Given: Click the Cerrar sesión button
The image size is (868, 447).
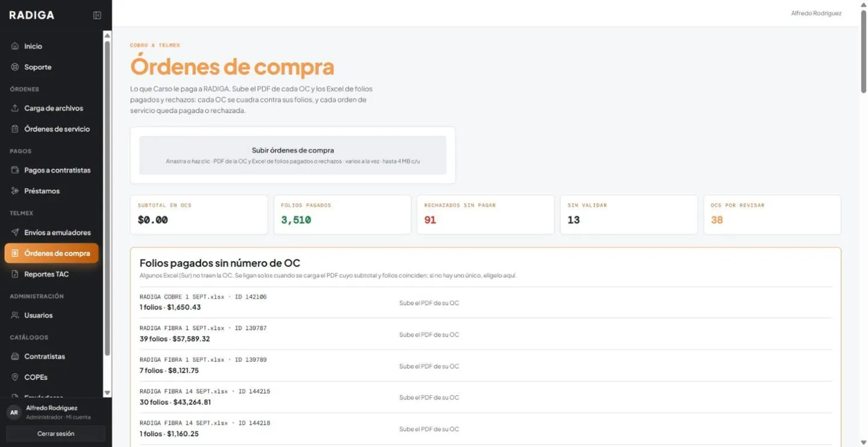Looking at the screenshot, I should click(x=56, y=434).
